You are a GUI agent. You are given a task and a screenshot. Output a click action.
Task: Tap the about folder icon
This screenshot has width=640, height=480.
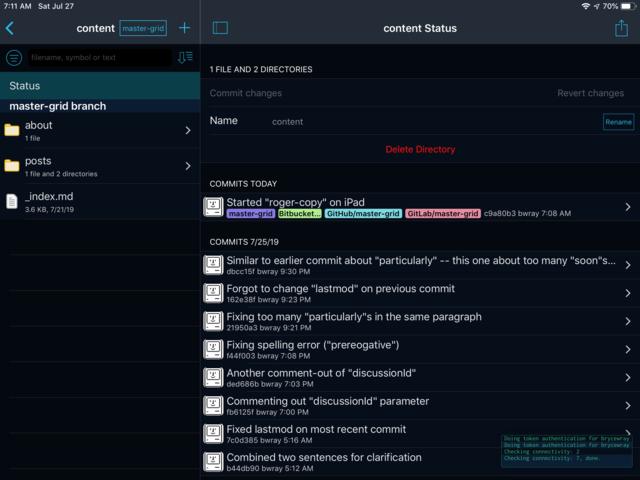[x=12, y=130]
